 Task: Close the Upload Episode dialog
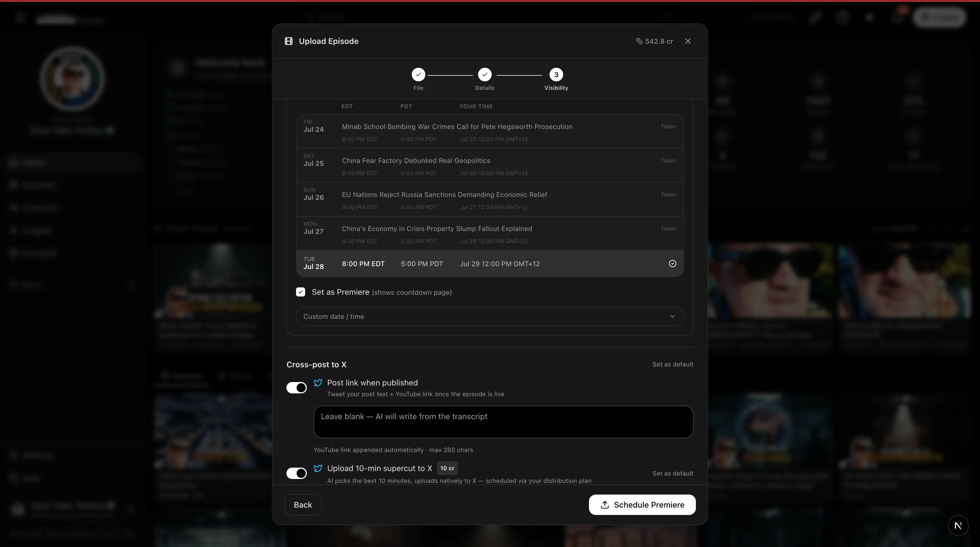688,41
